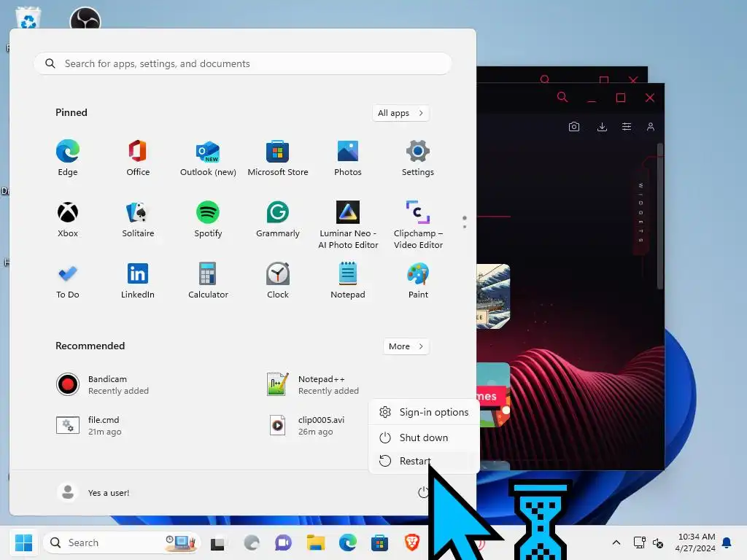This screenshot has height=560, width=747.
Task: Open Outlook (new) app
Action: (208, 158)
